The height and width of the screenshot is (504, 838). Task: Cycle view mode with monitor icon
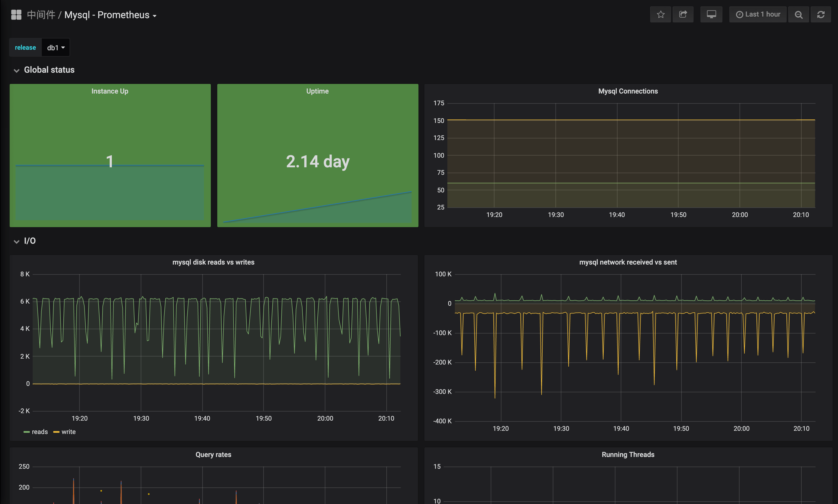[x=711, y=15]
